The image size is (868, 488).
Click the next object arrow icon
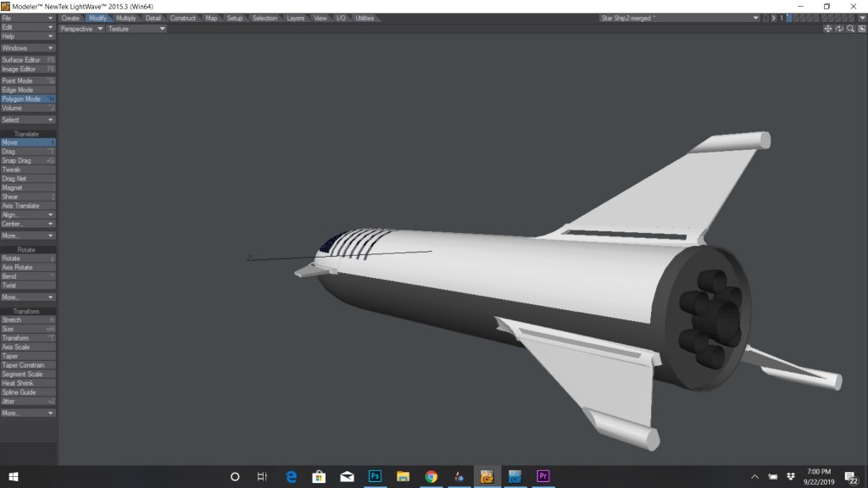(x=774, y=18)
